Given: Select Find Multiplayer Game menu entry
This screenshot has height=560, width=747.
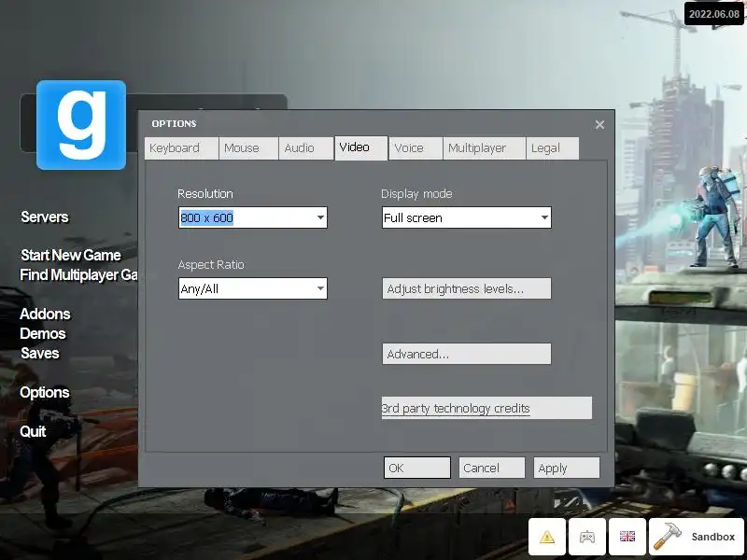Looking at the screenshot, I should 78,274.
